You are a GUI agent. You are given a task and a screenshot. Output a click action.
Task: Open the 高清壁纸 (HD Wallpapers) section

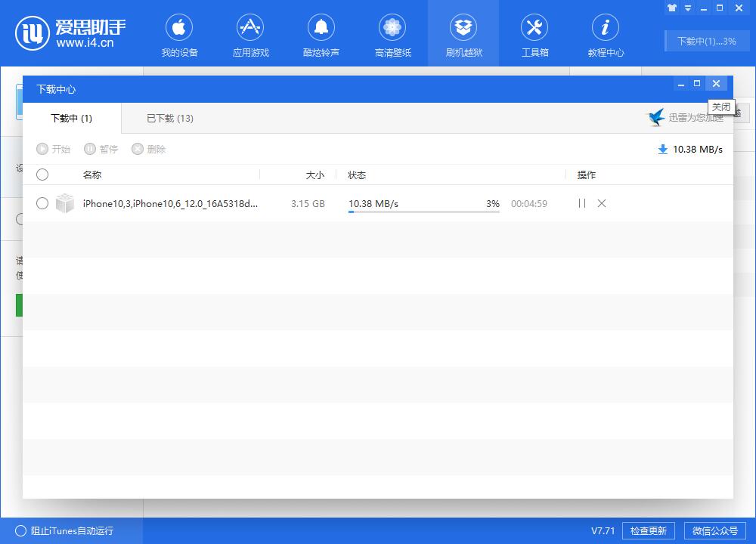[392, 33]
